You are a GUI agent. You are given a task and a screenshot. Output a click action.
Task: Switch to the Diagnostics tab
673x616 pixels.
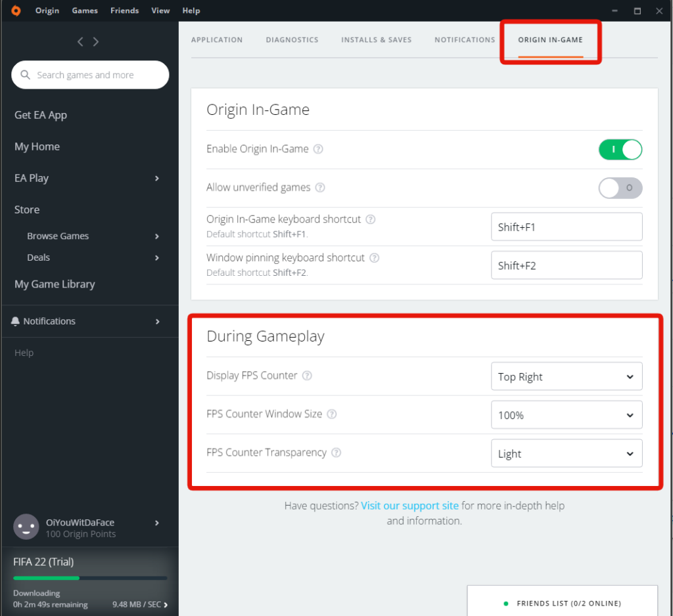pos(292,40)
